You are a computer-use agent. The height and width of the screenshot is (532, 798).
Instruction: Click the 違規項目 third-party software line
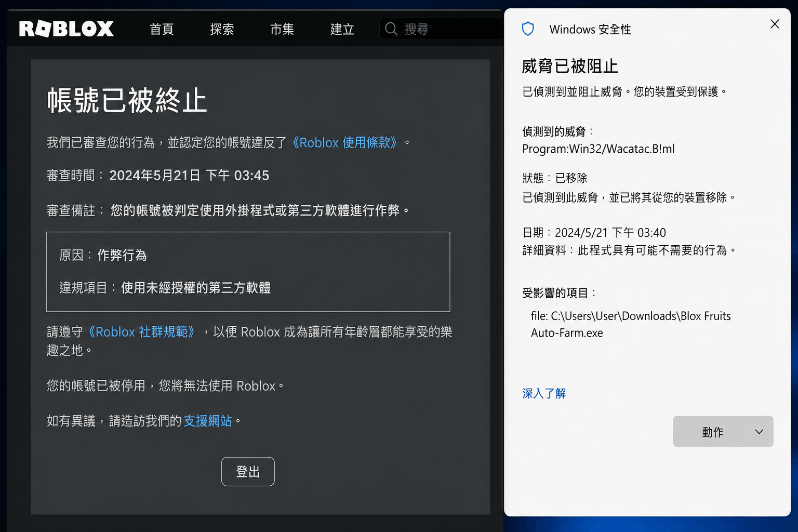point(165,288)
